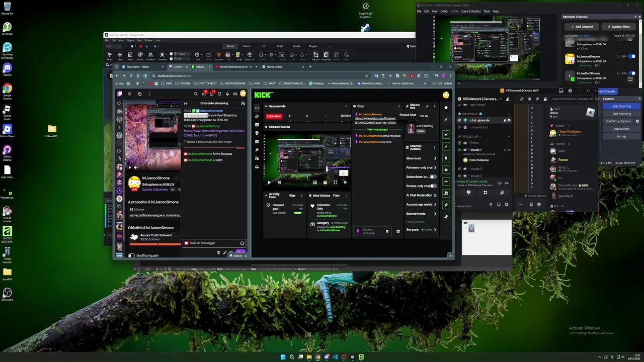
Task: Edit Stream Info with the pencil icon
Action: 427,106
